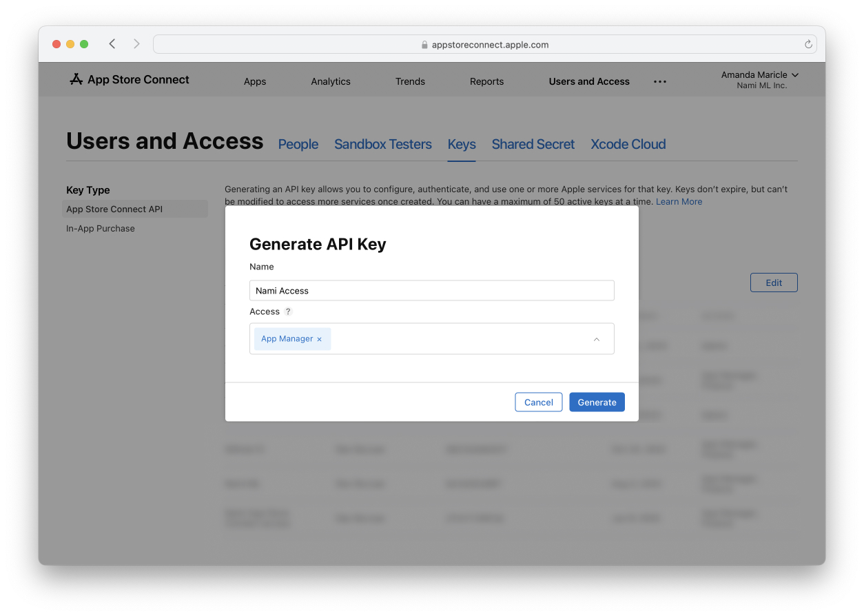Click the Generate button
Image resolution: width=864 pixels, height=616 pixels.
point(597,402)
